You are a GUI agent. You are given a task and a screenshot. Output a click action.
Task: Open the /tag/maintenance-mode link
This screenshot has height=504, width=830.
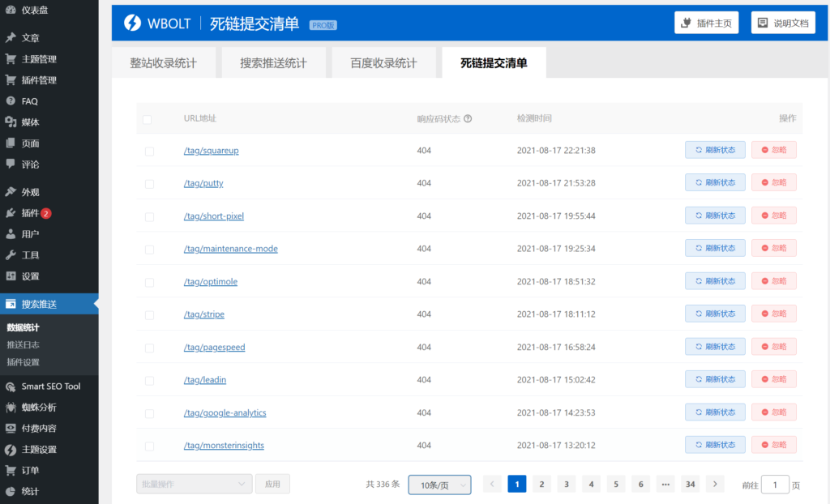pyautogui.click(x=231, y=249)
